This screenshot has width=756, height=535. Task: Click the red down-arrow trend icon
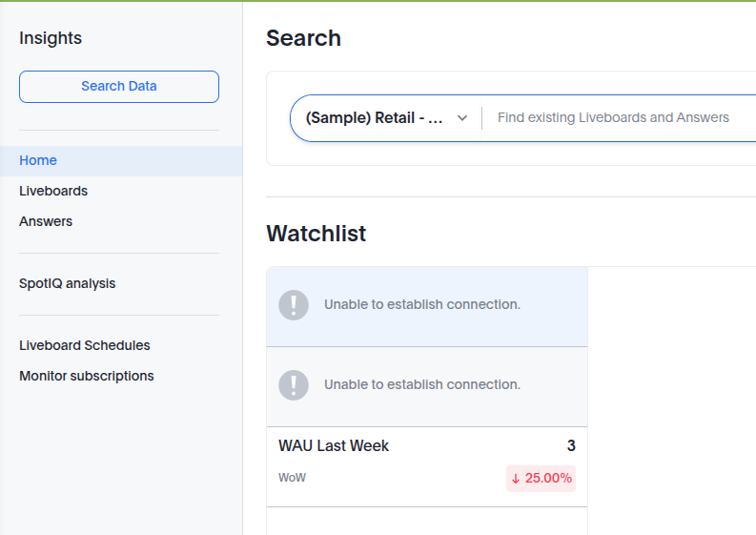516,479
